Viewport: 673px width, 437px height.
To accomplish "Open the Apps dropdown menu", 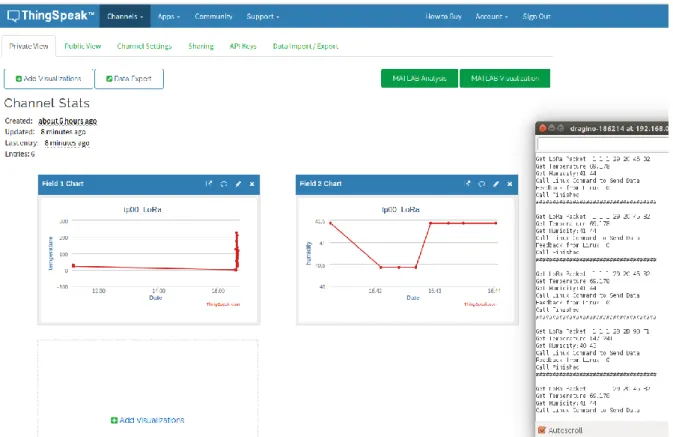I will point(169,16).
